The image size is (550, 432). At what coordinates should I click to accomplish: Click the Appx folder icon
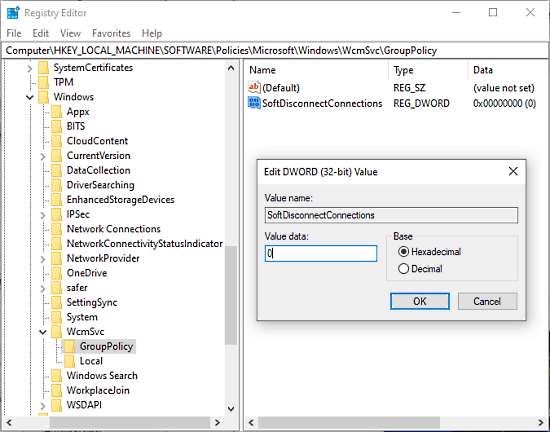pos(56,112)
